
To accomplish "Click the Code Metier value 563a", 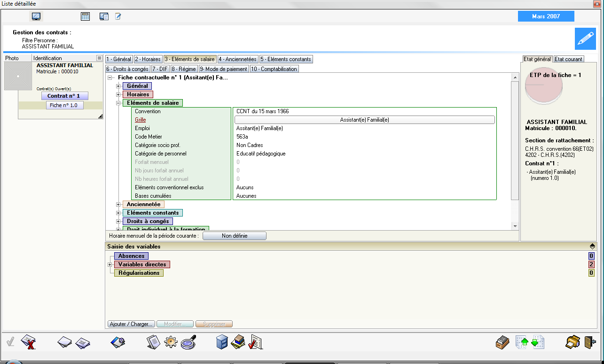I will click(242, 137).
